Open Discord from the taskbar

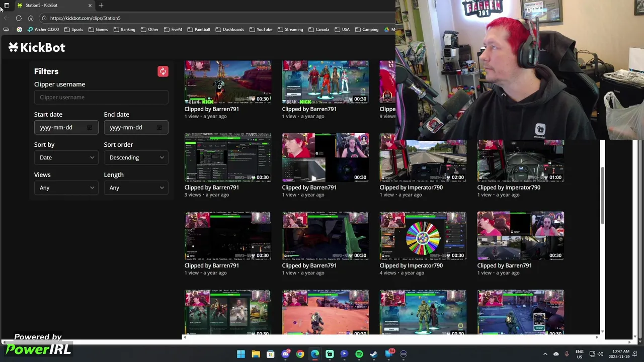pos(285,354)
